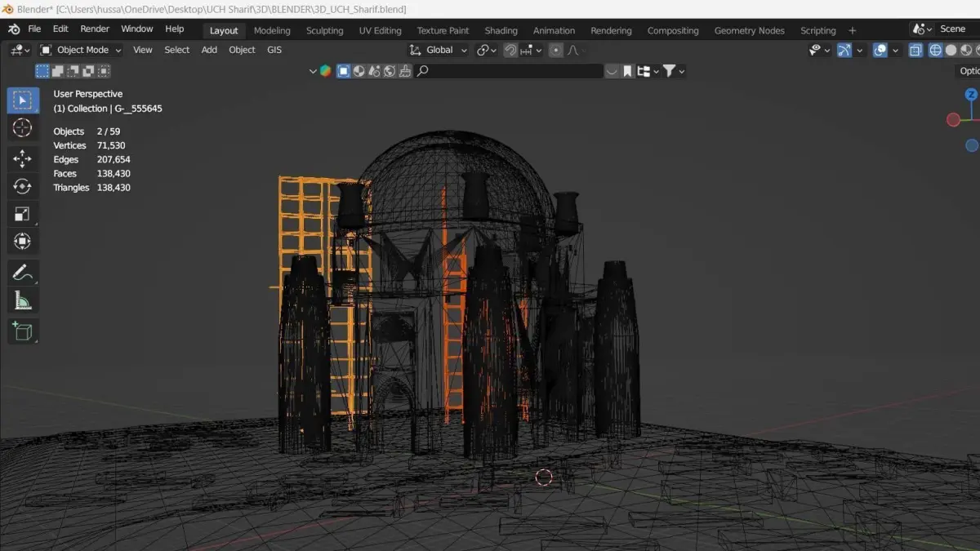Image resolution: width=980 pixels, height=551 pixels.
Task: Open the Window menu
Action: 136,29
